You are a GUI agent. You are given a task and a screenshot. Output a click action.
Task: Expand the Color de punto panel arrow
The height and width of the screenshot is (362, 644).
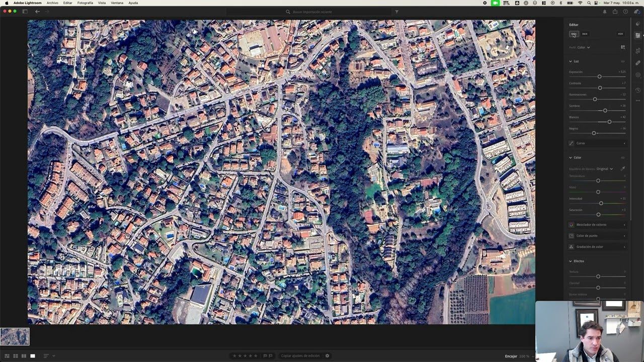[x=624, y=236]
